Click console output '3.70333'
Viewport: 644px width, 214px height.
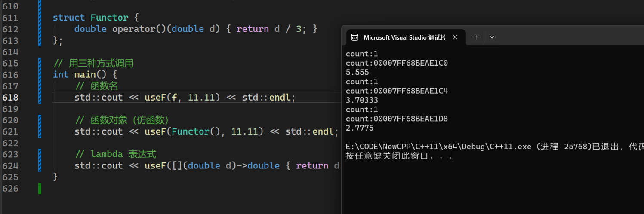pos(362,100)
